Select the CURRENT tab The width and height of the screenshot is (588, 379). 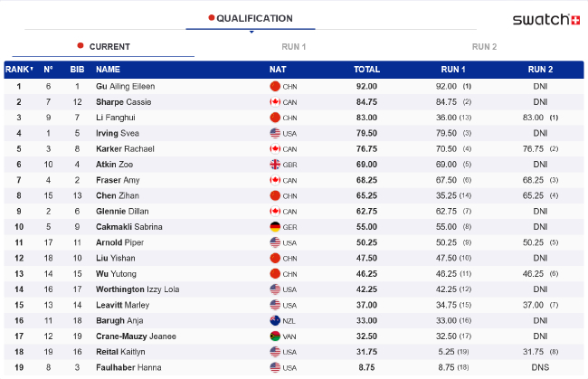109,47
